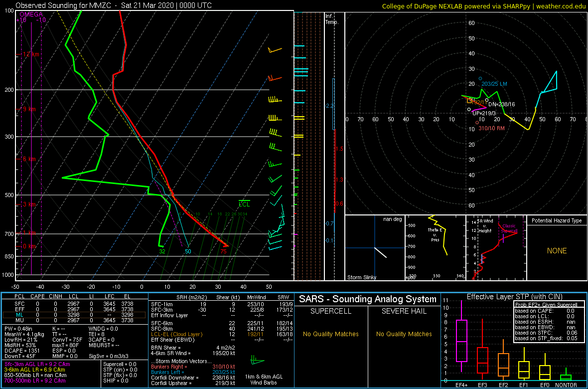Click the DN=238/16 hodograph label
The width and height of the screenshot is (588, 389).
click(x=501, y=104)
